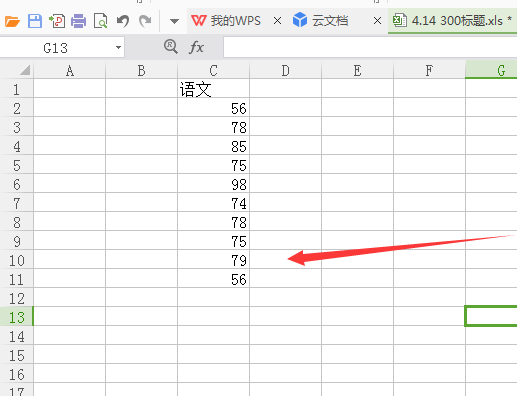Screen dimensions: 517x396
Task: Click the open folder icon
Action: [12, 21]
